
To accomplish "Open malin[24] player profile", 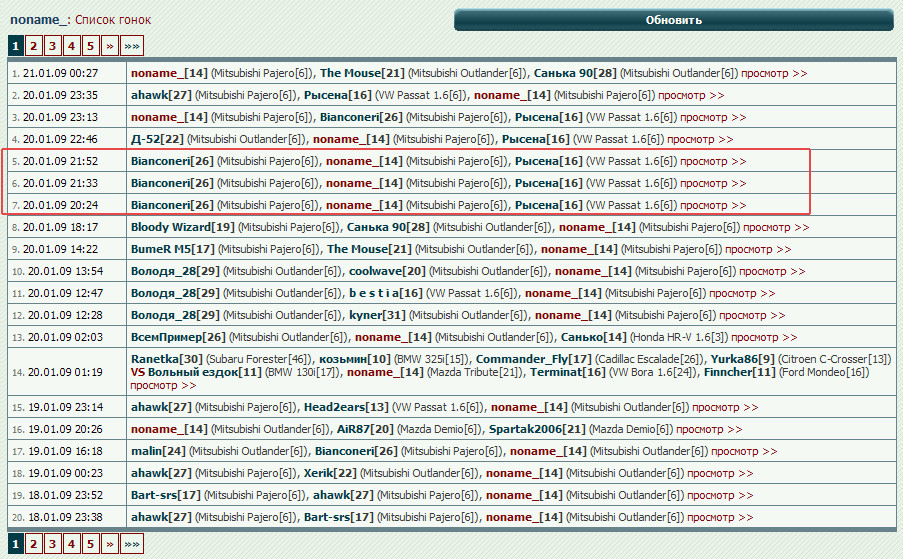I will (x=158, y=451).
